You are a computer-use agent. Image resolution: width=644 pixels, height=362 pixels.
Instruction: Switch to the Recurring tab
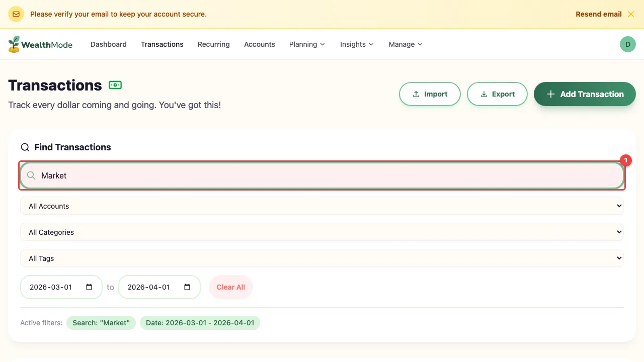tap(213, 44)
